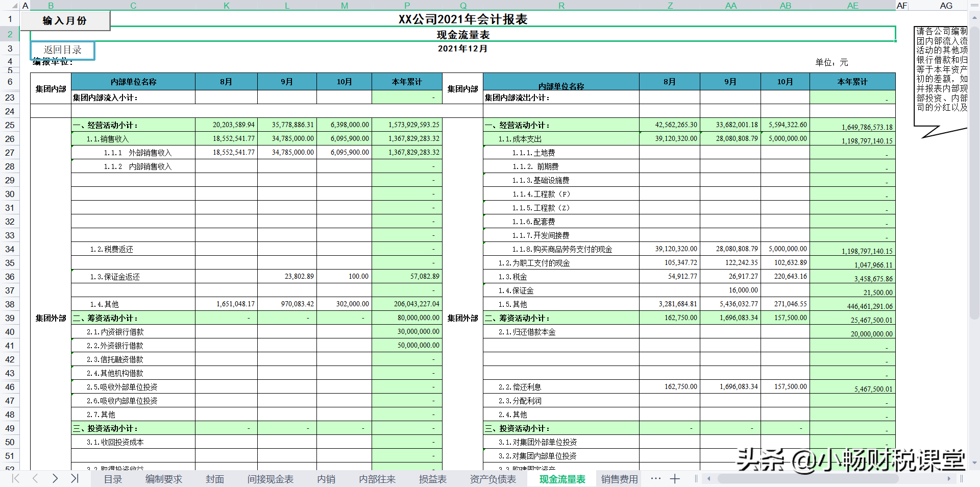Switch to the 销售费用 sheet tab

(618, 479)
